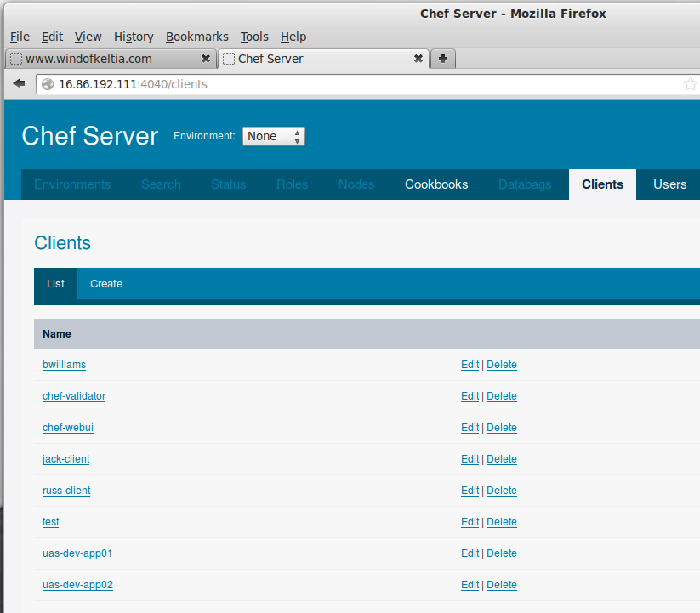The image size is (700, 613).
Task: Delete the russ-client client
Action: click(501, 491)
